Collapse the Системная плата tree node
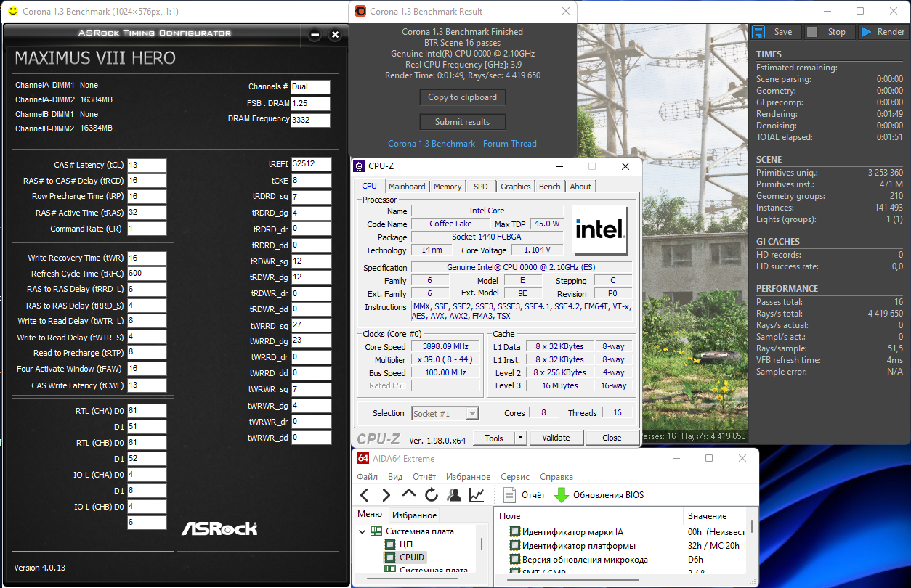Screen dimensions: 911x588 click(x=363, y=531)
